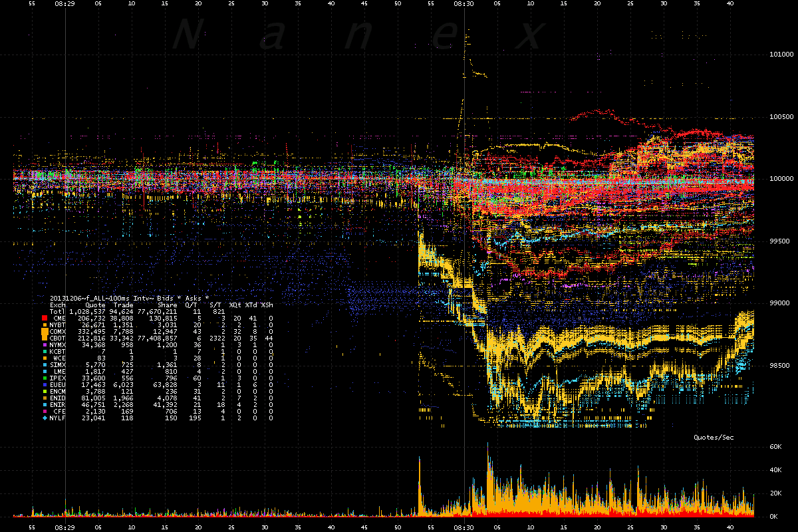This screenshot has width=798, height=532.
Task: Click the S/T column header
Action: pyautogui.click(x=217, y=305)
